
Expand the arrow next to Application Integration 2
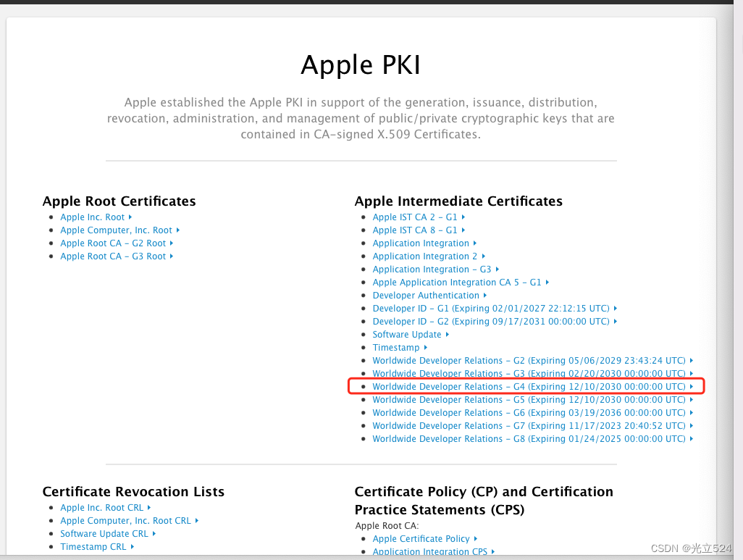tap(483, 256)
